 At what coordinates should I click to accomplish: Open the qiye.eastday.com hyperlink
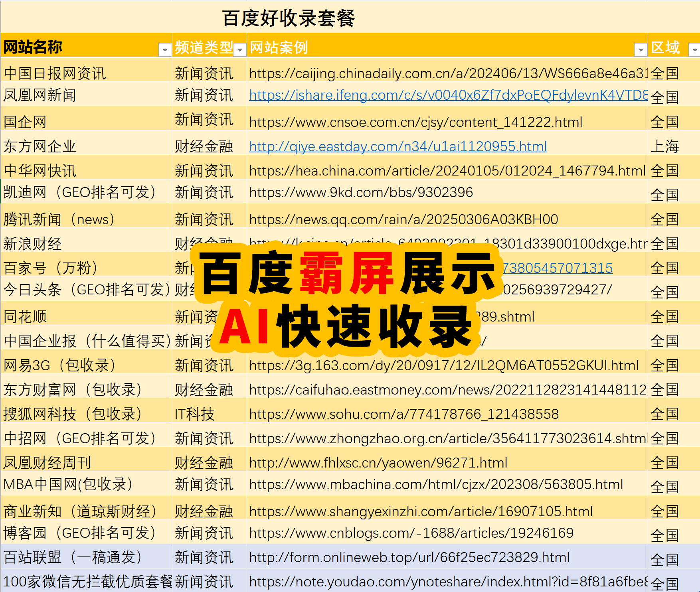[398, 146]
